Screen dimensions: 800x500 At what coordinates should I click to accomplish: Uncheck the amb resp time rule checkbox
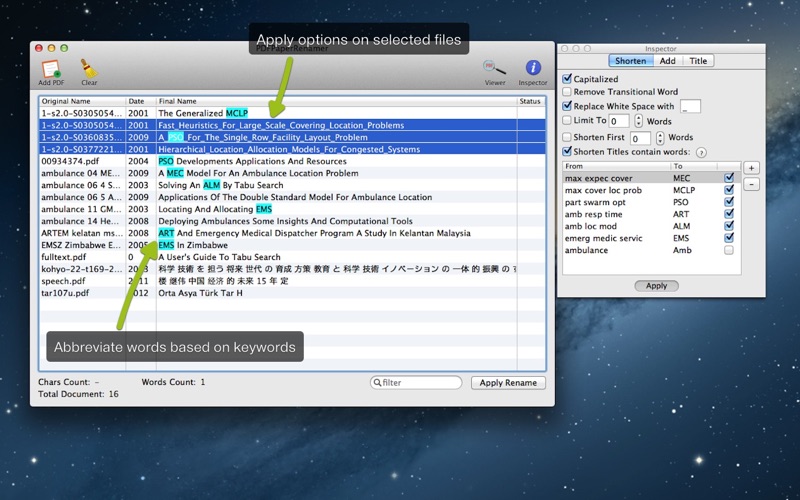click(x=729, y=213)
